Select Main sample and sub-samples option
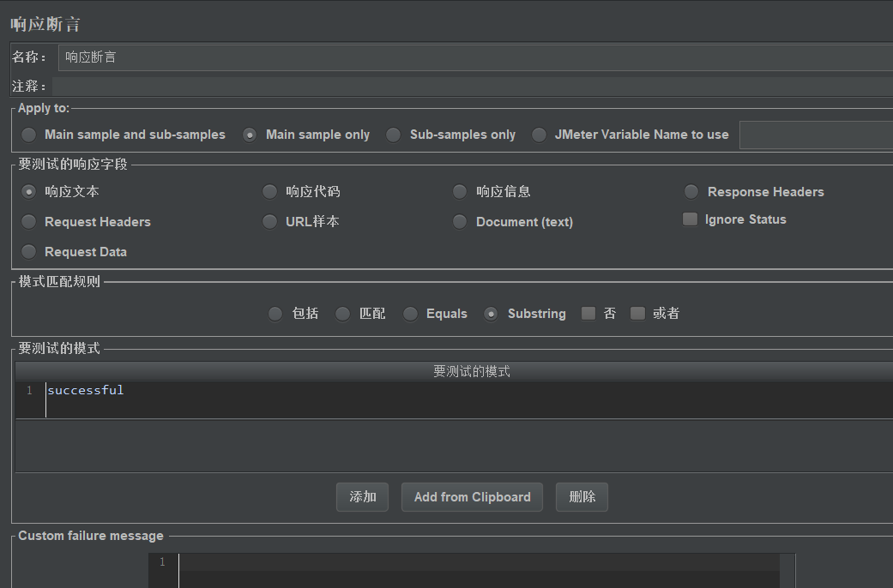893x588 pixels. point(28,135)
